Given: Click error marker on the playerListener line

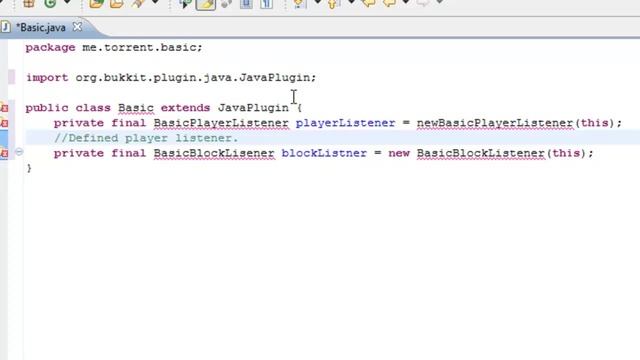Looking at the screenshot, I should [4, 123].
